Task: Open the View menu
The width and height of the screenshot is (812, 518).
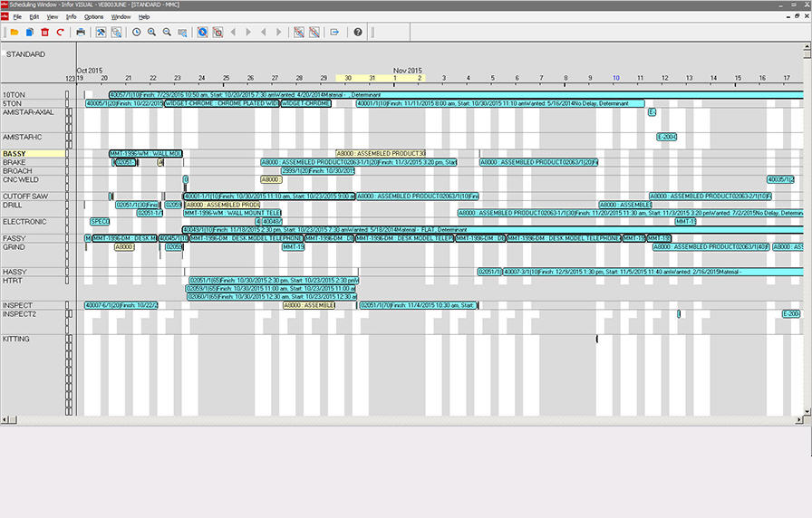Action: click(x=53, y=16)
